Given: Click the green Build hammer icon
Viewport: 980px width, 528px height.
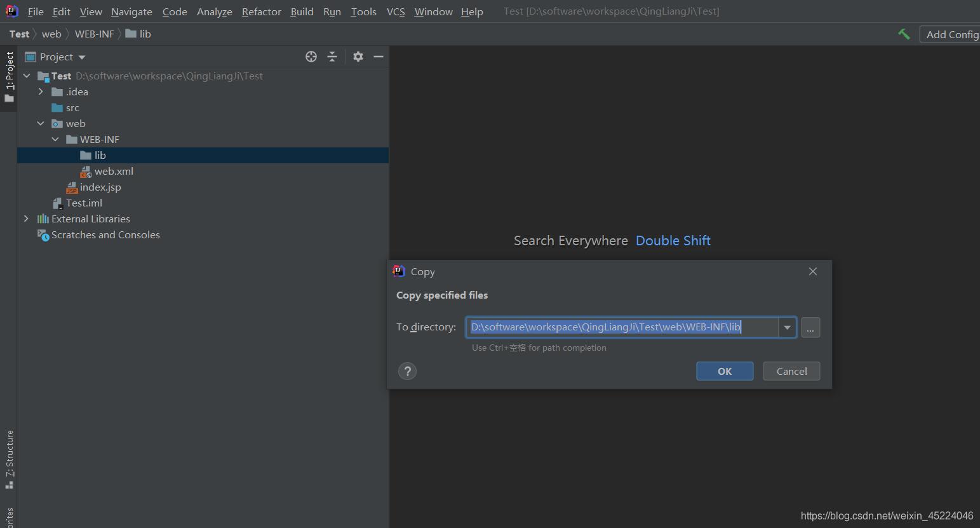Looking at the screenshot, I should point(904,34).
